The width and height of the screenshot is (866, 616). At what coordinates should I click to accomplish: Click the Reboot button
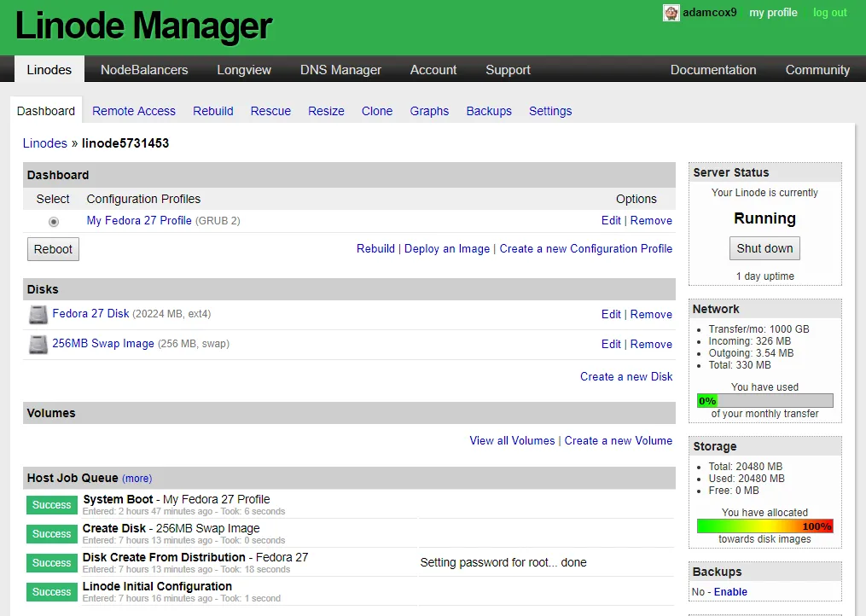coord(53,249)
